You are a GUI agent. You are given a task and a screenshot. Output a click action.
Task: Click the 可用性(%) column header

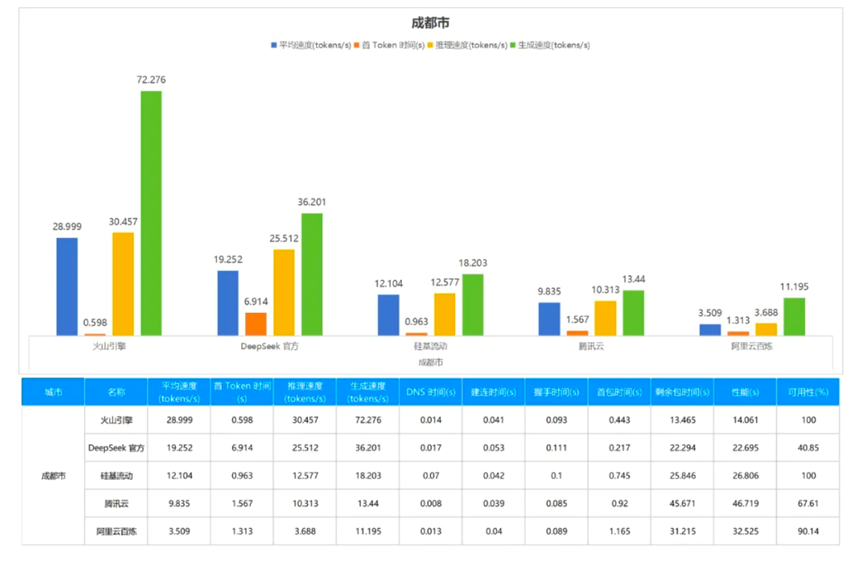point(808,392)
